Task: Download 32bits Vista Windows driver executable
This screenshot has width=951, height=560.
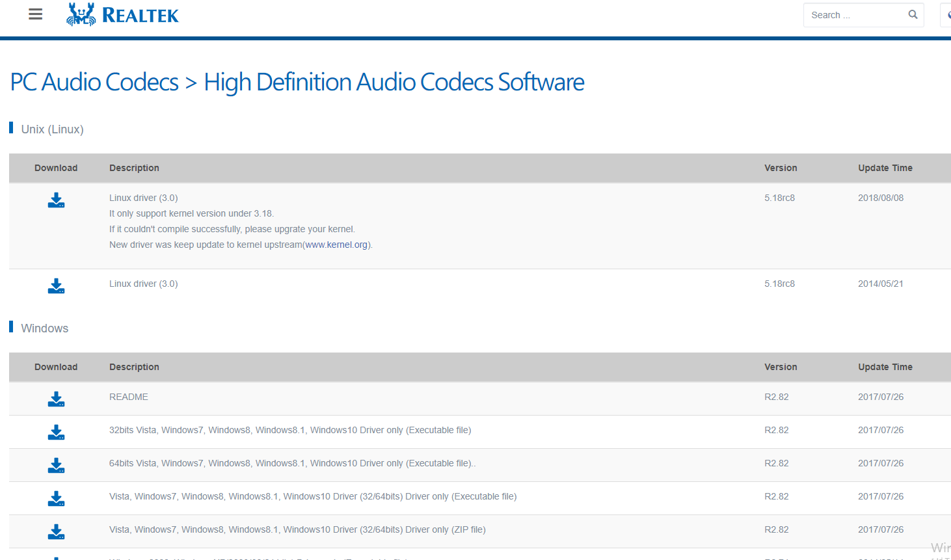Action: (x=57, y=433)
